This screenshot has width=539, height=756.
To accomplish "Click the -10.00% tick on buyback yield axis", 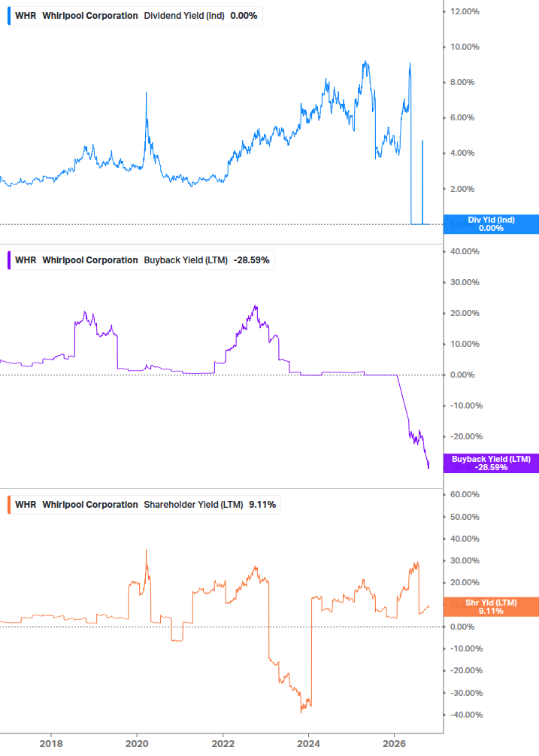I will [x=466, y=405].
